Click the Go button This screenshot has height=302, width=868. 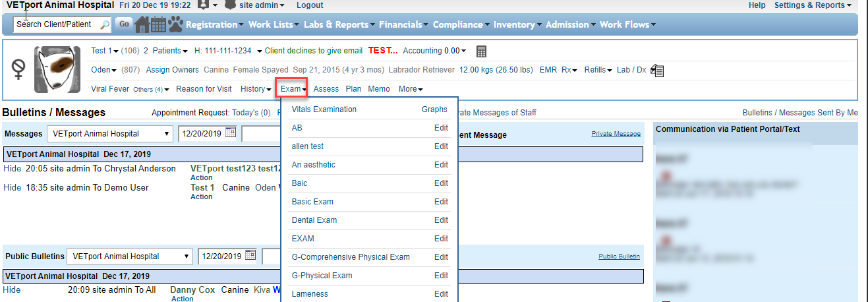pyautogui.click(x=124, y=24)
